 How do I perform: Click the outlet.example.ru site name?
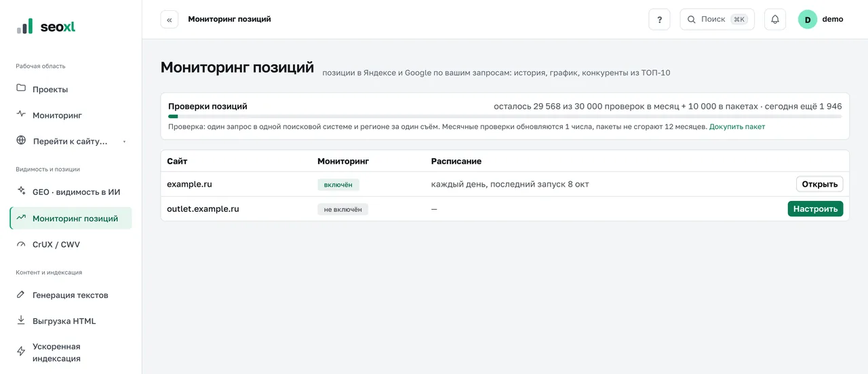click(x=203, y=208)
